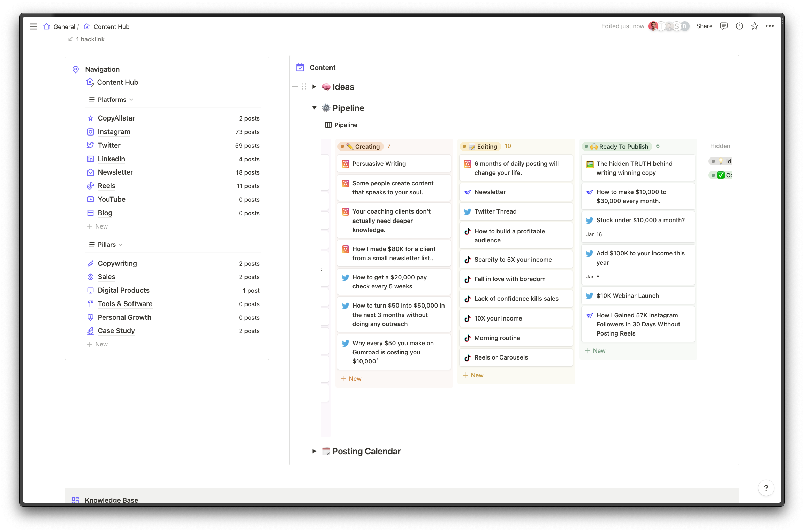Click the plus icon beside Ideas
Screen dimensions: 804x532
click(x=295, y=86)
